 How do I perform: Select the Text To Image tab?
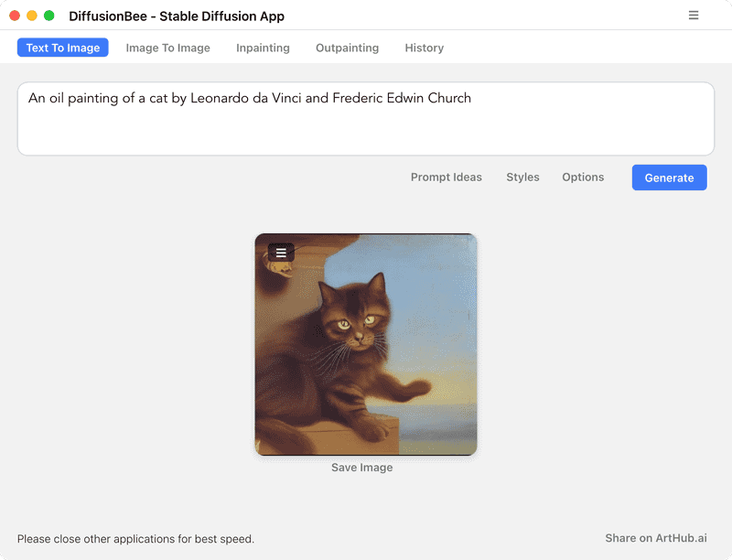tap(63, 48)
